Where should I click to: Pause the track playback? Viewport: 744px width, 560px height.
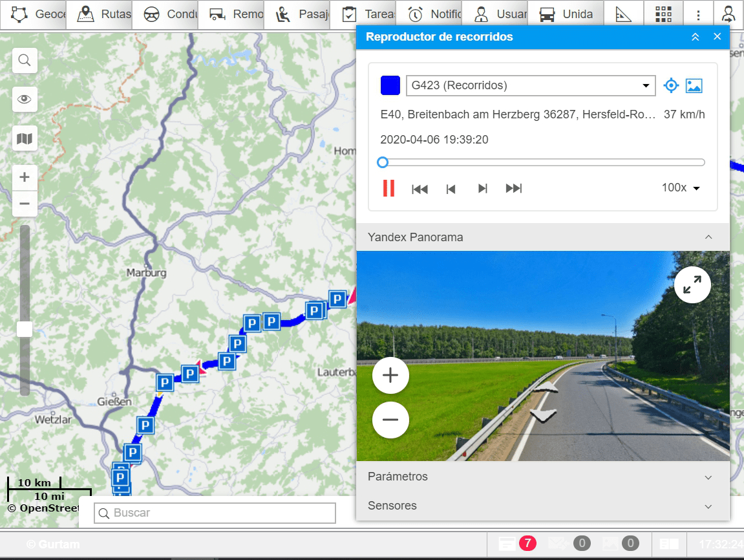click(x=388, y=188)
